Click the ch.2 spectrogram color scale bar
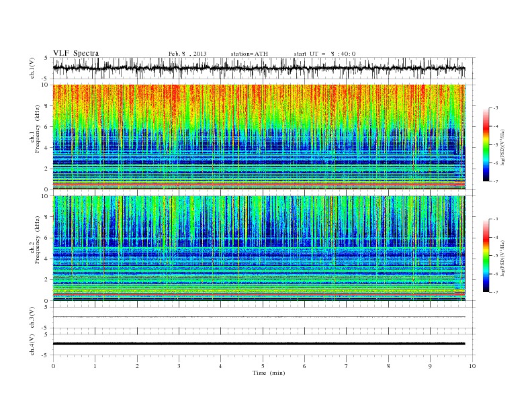Viewport: 532px width, 411px height. tap(486, 255)
